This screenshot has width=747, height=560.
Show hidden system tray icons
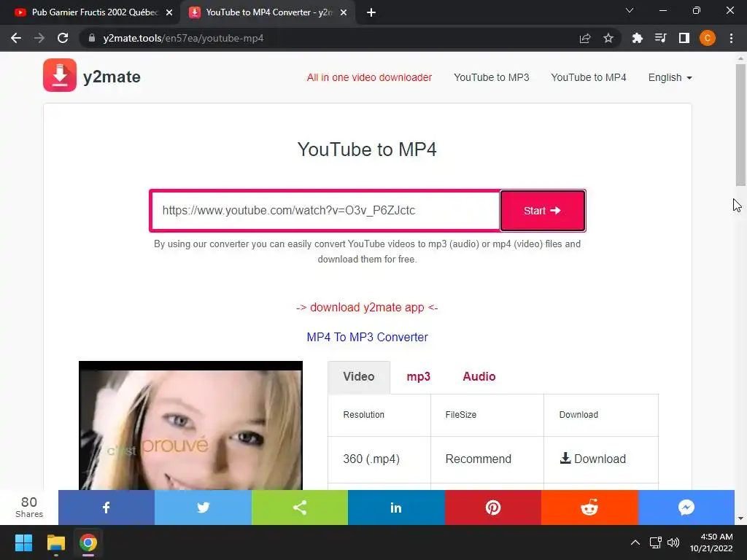pyautogui.click(x=635, y=542)
